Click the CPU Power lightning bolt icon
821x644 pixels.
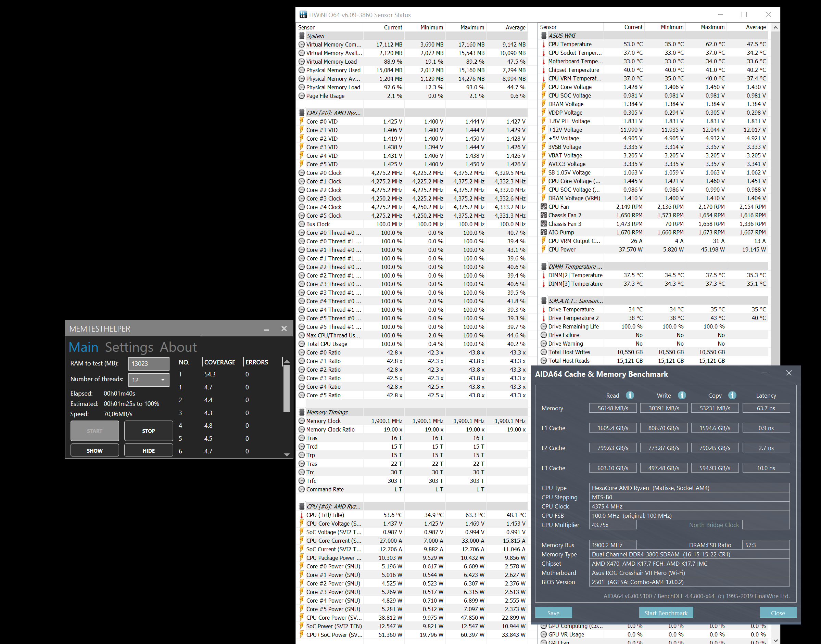click(x=544, y=249)
